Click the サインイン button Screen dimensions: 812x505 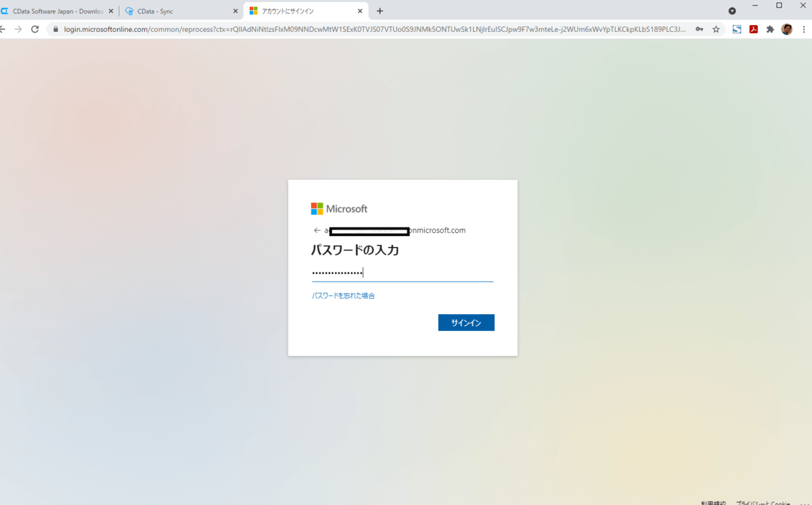tap(466, 323)
